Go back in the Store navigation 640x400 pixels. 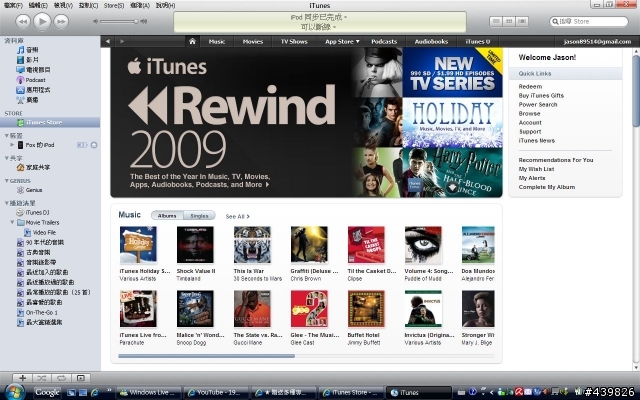point(107,41)
